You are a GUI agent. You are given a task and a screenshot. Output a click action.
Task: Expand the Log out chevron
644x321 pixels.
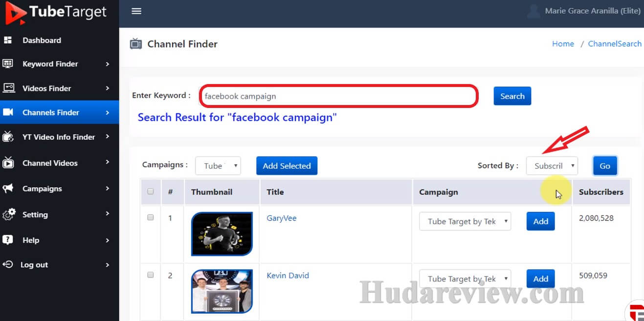pos(108,265)
